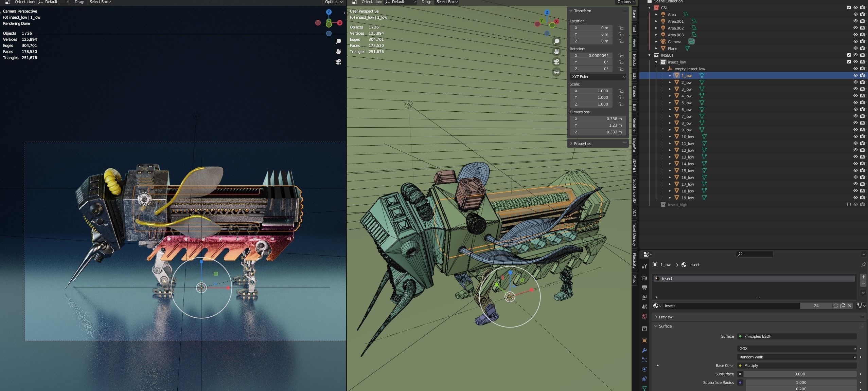Lock the Location X field
This screenshot has height=391, width=868.
pos(621,28)
